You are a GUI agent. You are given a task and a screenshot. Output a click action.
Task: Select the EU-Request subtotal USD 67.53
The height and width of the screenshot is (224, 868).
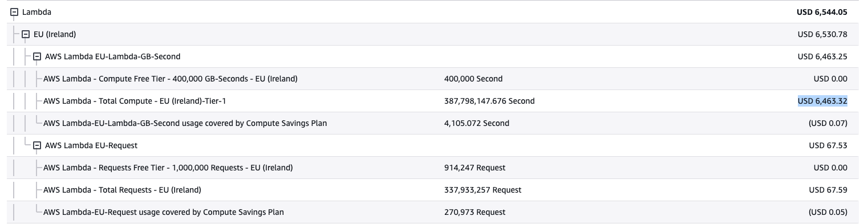828,145
